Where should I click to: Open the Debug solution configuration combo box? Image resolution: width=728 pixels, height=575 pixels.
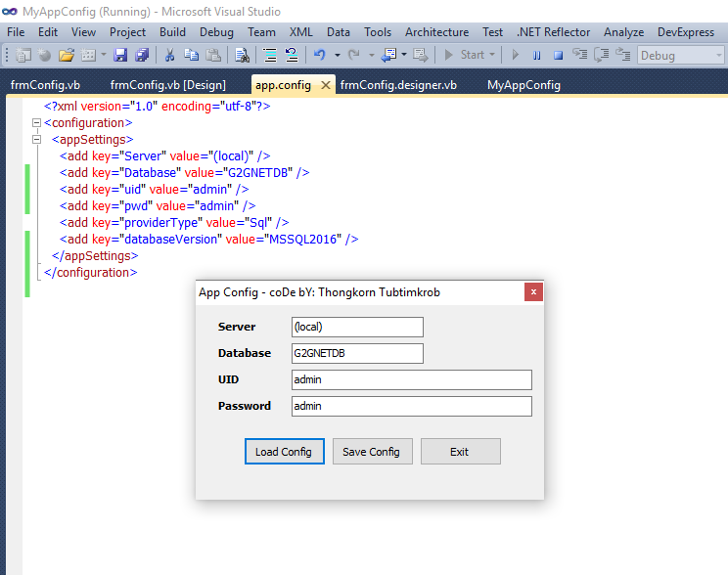tap(680, 55)
